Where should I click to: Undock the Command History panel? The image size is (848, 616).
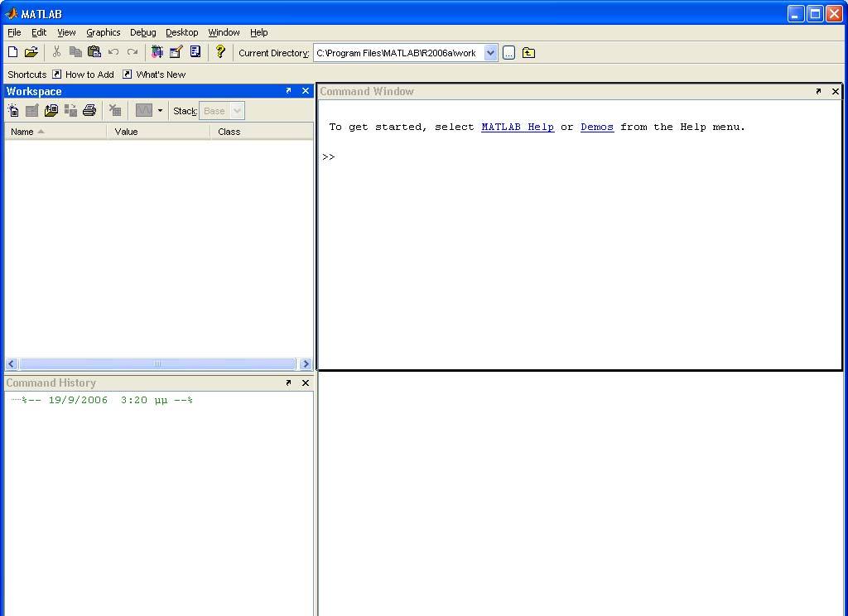click(x=288, y=383)
